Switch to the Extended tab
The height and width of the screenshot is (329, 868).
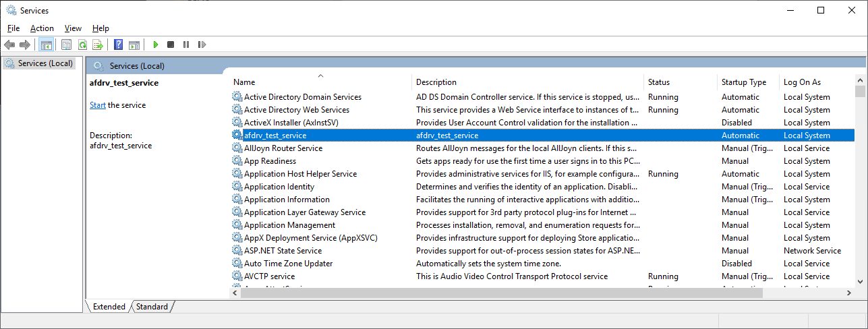pyautogui.click(x=109, y=307)
